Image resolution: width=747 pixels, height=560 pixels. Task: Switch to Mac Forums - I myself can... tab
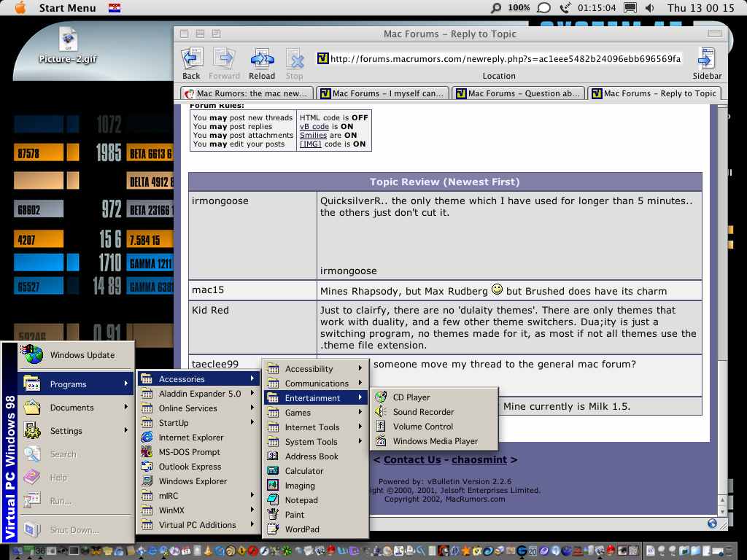coord(382,93)
